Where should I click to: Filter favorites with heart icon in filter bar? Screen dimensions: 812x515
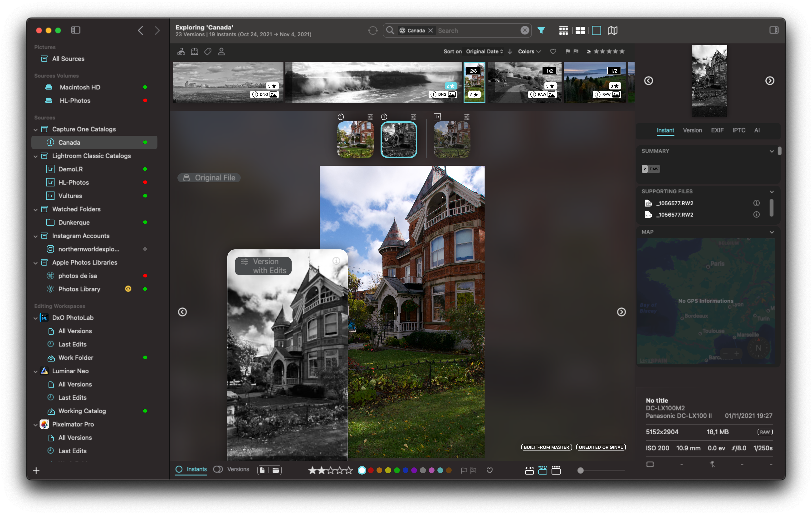coord(553,52)
